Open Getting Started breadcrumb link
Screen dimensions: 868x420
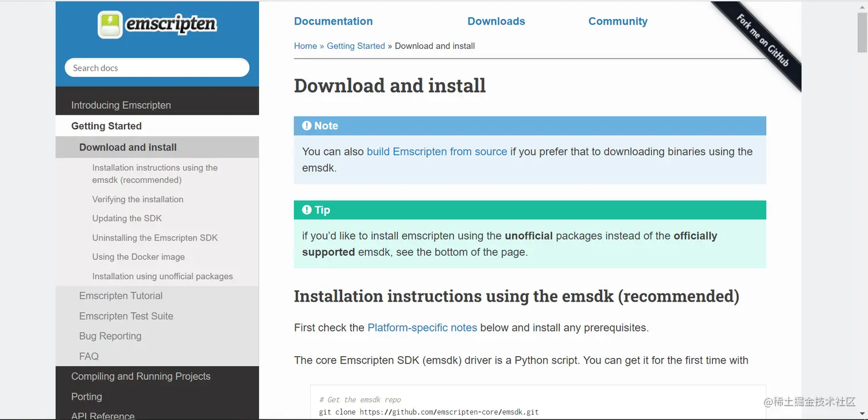pos(356,46)
